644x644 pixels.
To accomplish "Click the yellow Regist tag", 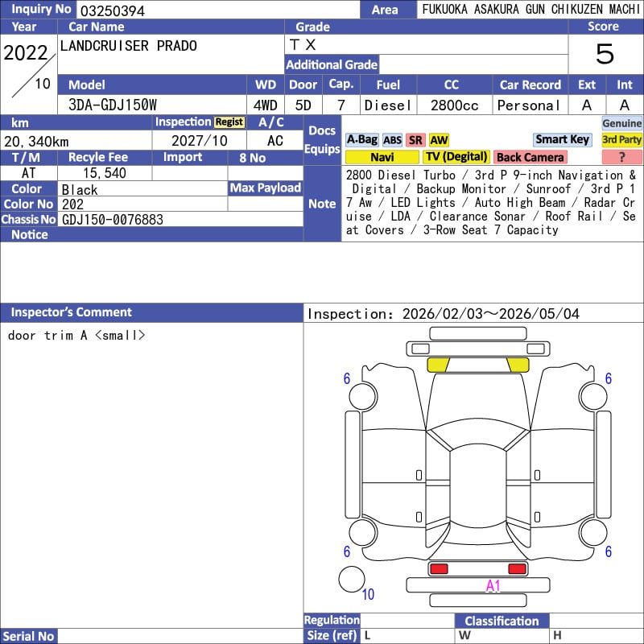I will coord(229,122).
